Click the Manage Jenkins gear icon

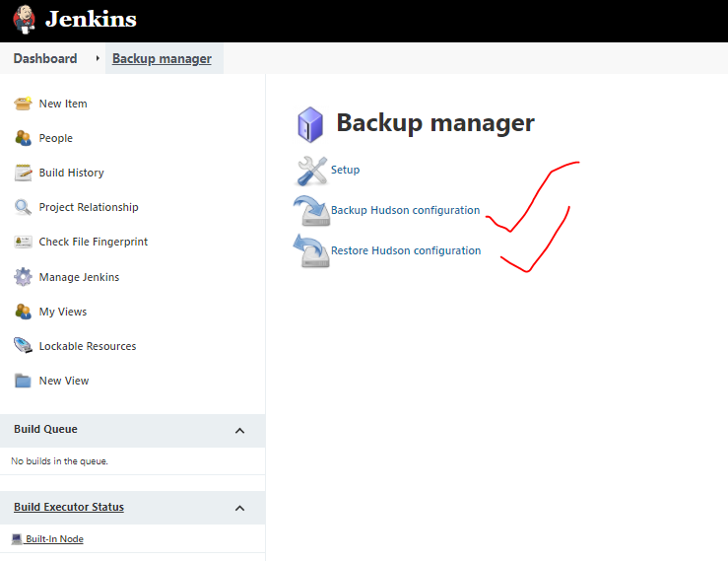(x=23, y=277)
